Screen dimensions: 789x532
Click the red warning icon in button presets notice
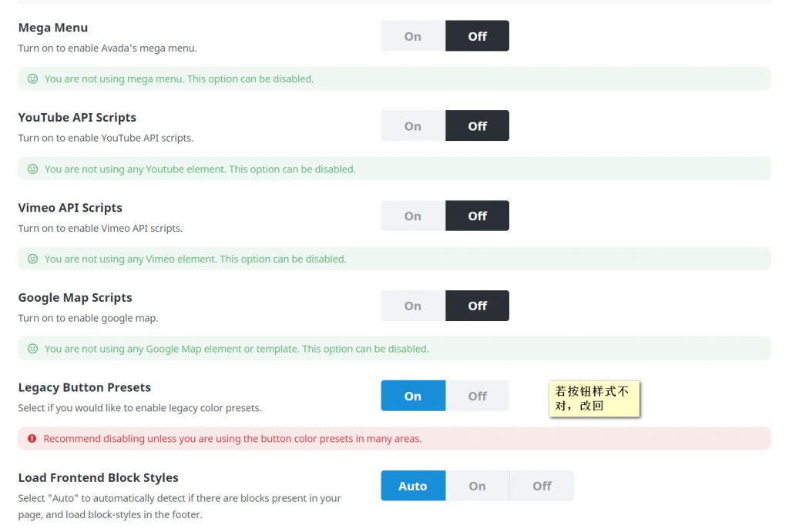click(x=32, y=439)
